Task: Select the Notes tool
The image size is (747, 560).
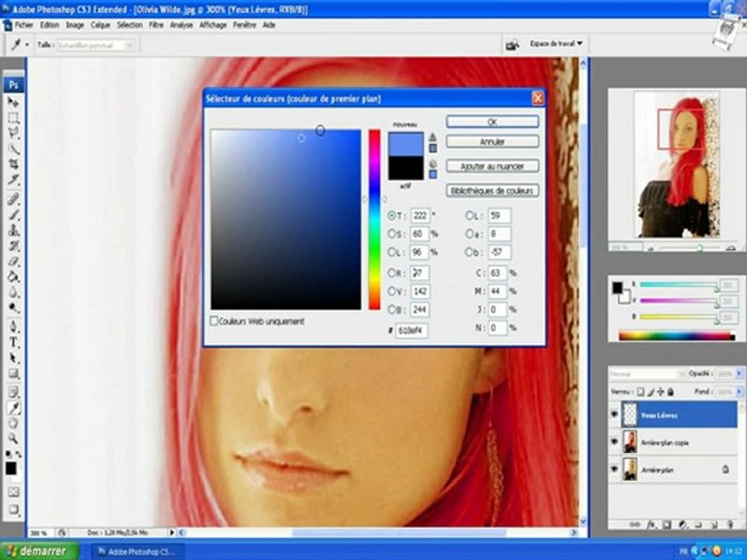Action: (13, 392)
